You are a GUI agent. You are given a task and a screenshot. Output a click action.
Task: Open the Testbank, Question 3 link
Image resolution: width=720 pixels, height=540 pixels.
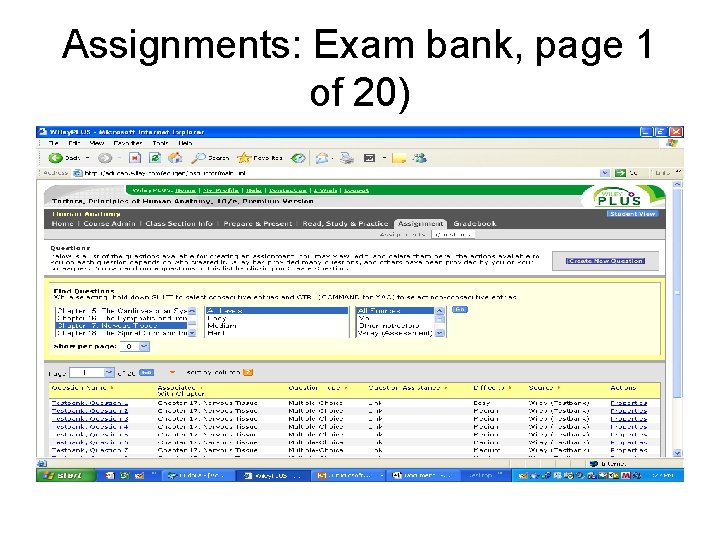point(90,419)
